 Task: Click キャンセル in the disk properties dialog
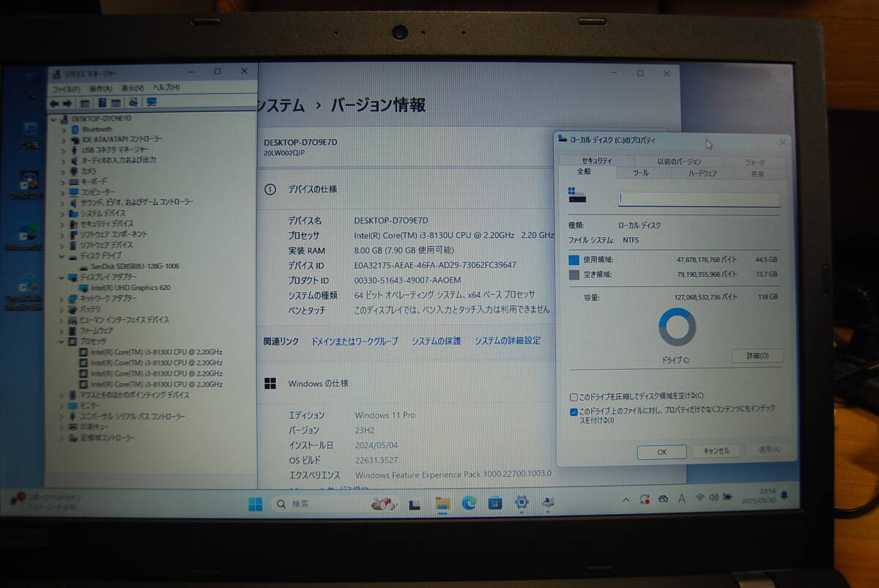click(716, 451)
